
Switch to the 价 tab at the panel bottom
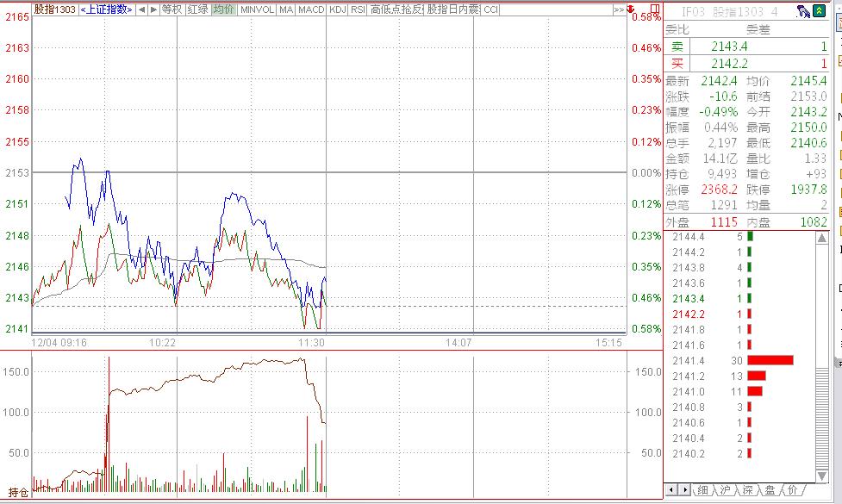point(793,490)
